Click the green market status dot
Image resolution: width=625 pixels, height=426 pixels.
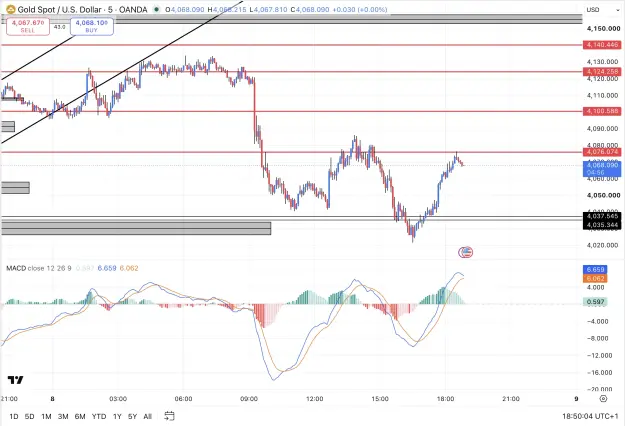click(156, 9)
